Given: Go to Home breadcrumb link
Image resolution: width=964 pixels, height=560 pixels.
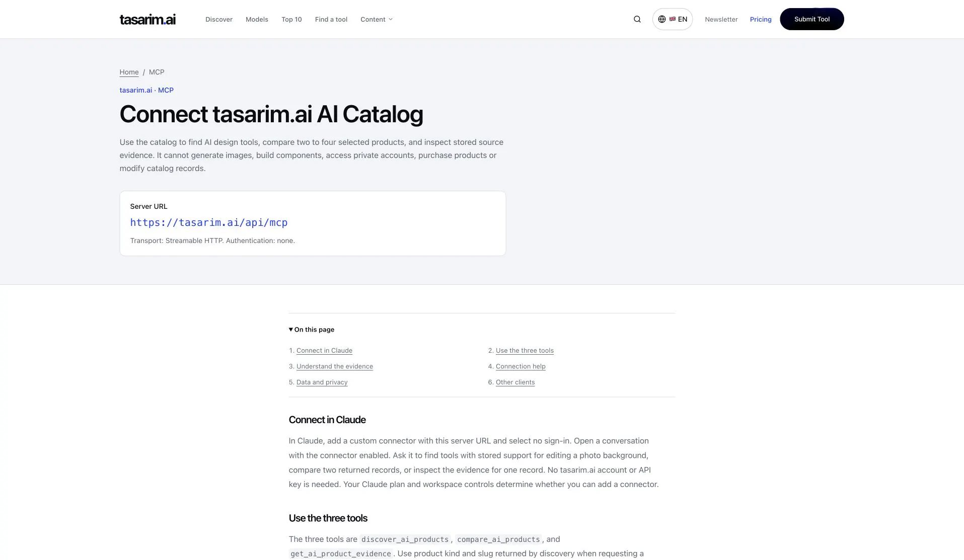Looking at the screenshot, I should [129, 72].
